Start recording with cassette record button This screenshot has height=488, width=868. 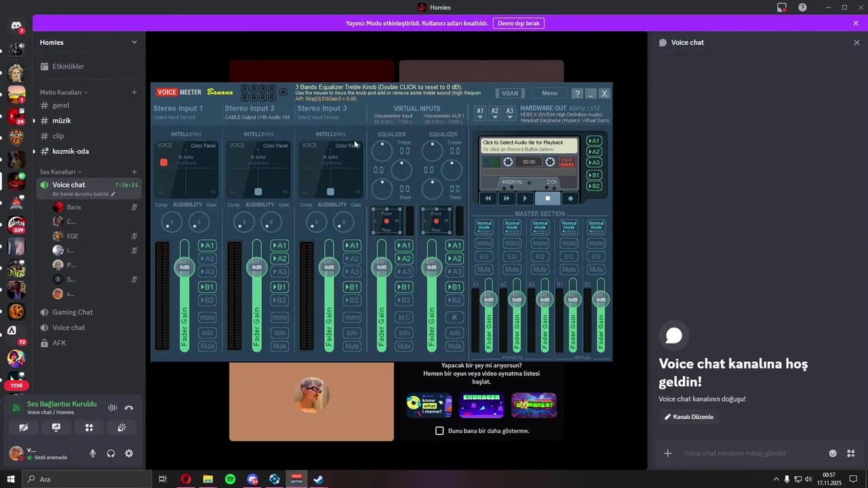(570, 199)
